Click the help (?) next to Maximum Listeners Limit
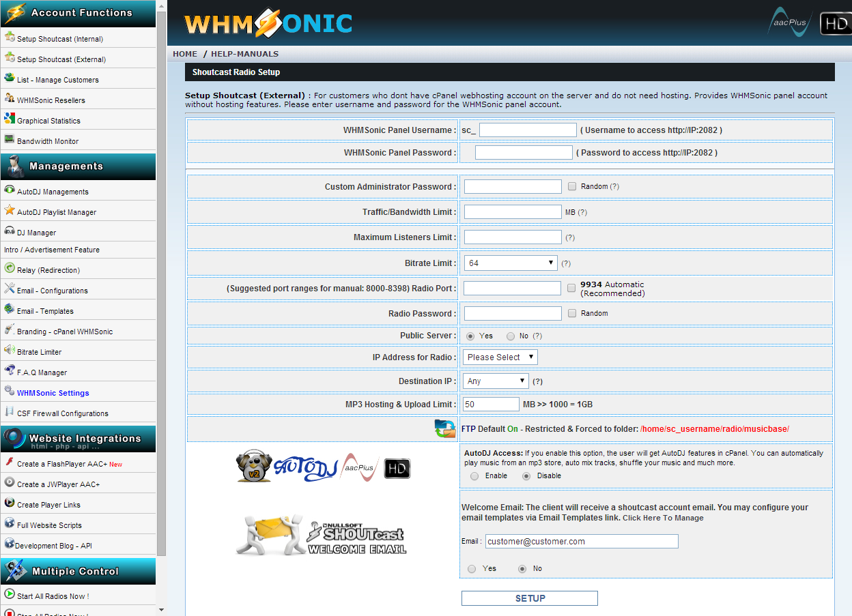852x616 pixels. [x=570, y=237]
